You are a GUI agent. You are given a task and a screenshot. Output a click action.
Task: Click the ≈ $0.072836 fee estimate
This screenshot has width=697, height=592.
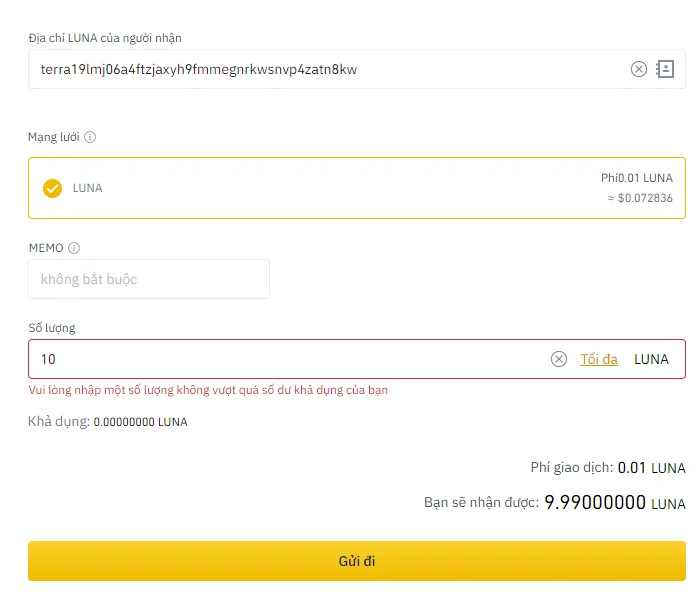coord(640,198)
